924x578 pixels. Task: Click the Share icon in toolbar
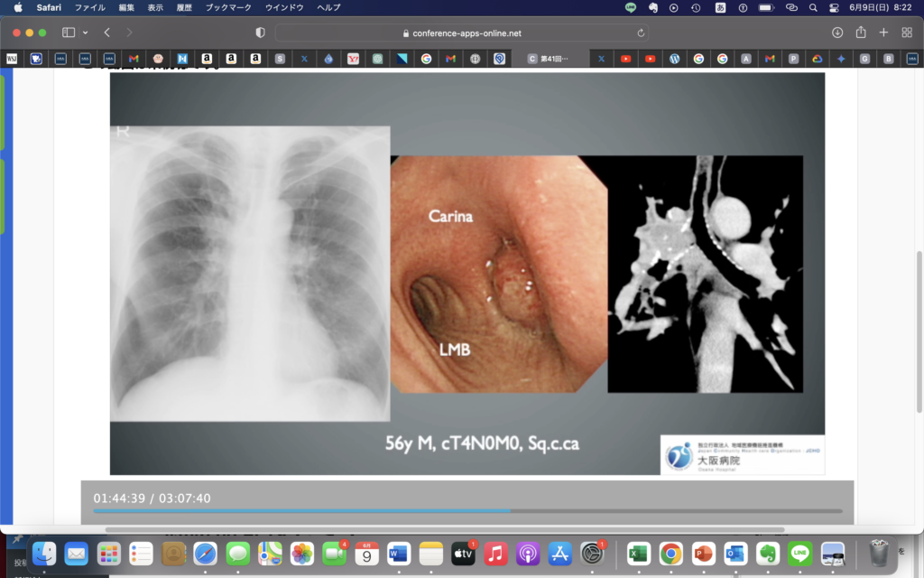861,33
